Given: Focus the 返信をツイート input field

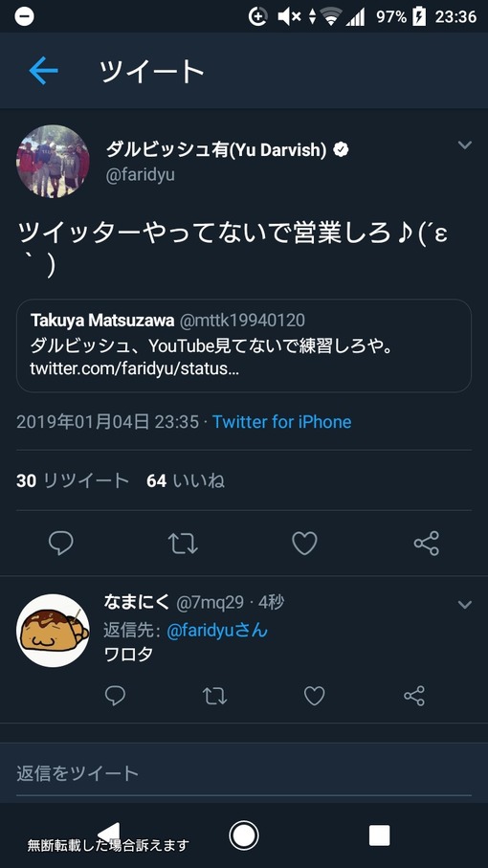Looking at the screenshot, I should [244, 773].
